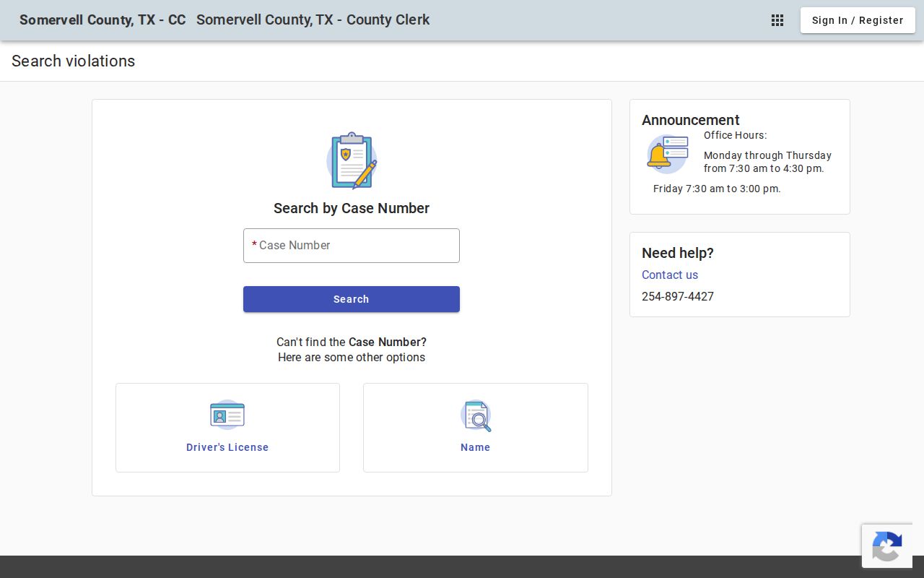The width and height of the screenshot is (924, 578).
Task: Click the Search violations page heading
Action: coord(74,61)
